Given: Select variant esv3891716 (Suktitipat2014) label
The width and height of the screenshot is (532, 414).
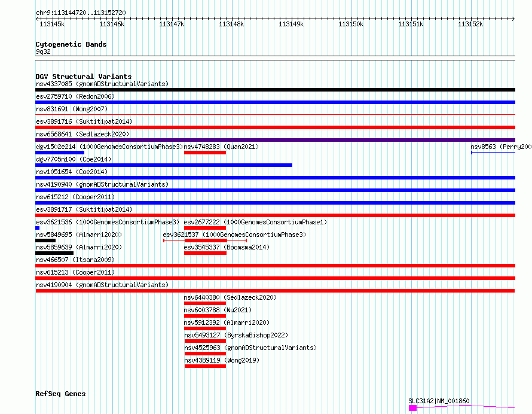Looking at the screenshot, I should tap(84, 121).
